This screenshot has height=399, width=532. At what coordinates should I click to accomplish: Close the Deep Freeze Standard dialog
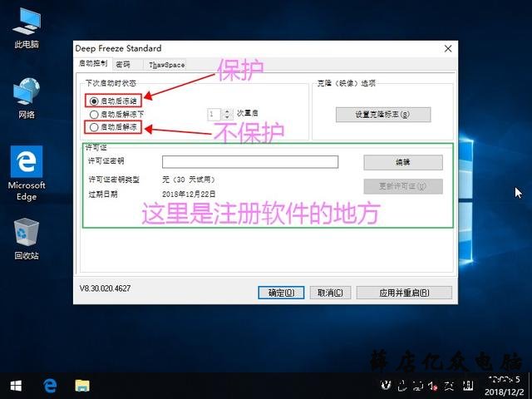pos(448,49)
